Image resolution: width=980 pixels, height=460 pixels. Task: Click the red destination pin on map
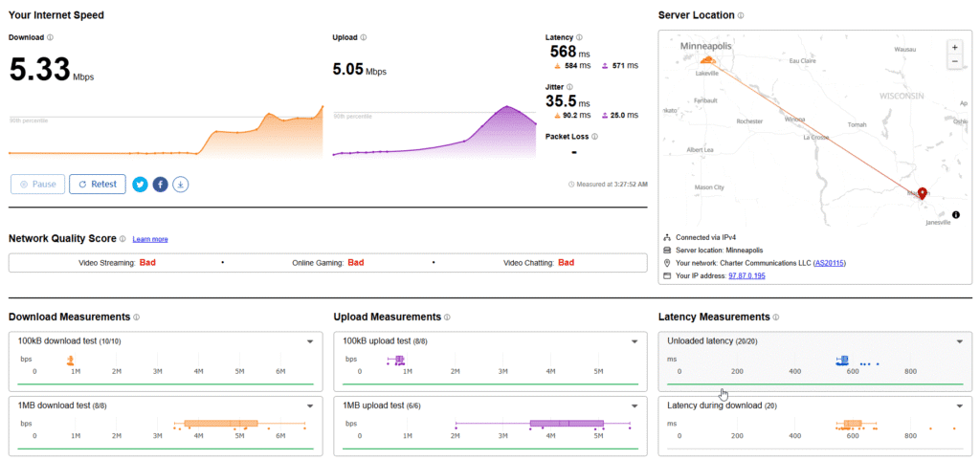click(x=923, y=193)
